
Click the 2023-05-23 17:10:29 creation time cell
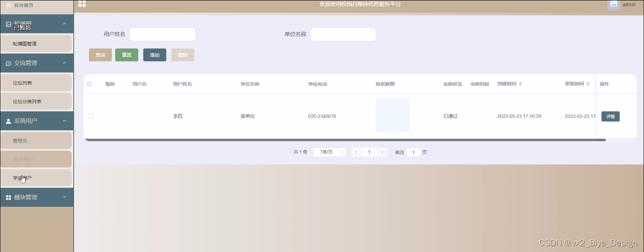coord(519,116)
